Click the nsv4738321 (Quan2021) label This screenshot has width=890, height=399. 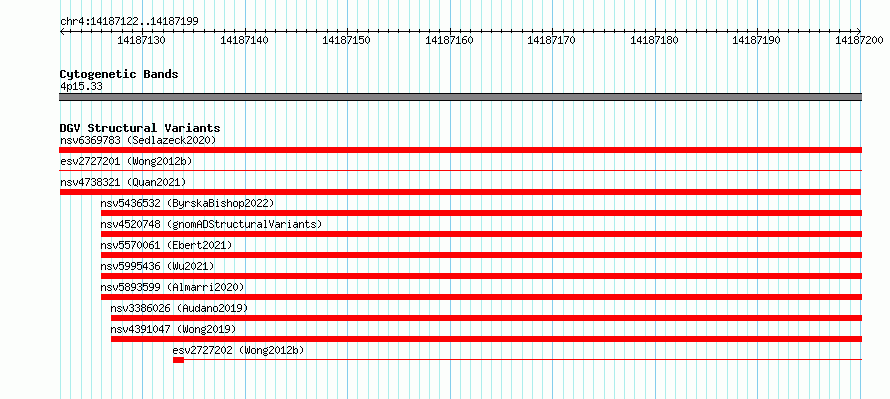pyautogui.click(x=123, y=182)
